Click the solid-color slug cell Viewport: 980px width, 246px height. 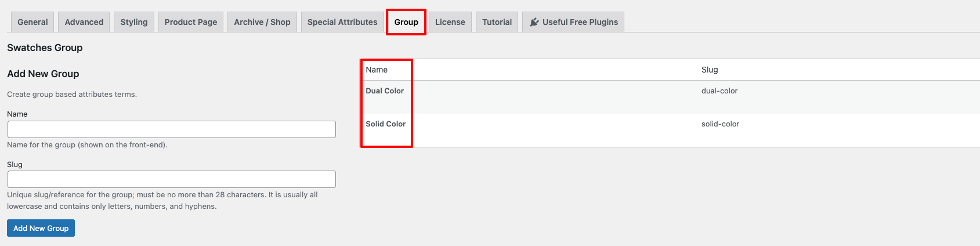click(x=720, y=124)
